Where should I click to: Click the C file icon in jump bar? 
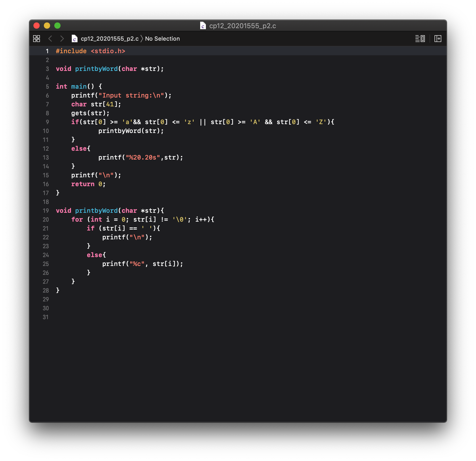coord(75,39)
